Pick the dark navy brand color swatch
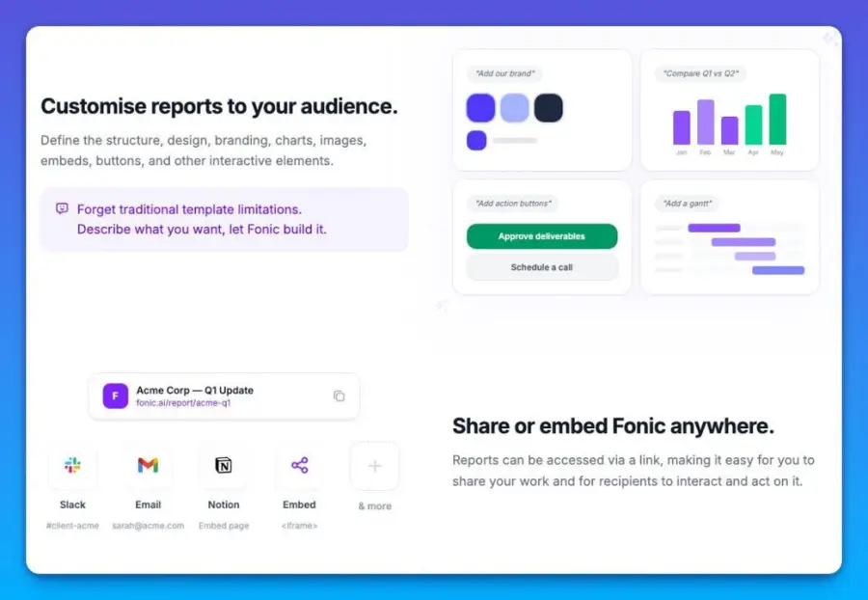The height and width of the screenshot is (600, 868). point(548,107)
